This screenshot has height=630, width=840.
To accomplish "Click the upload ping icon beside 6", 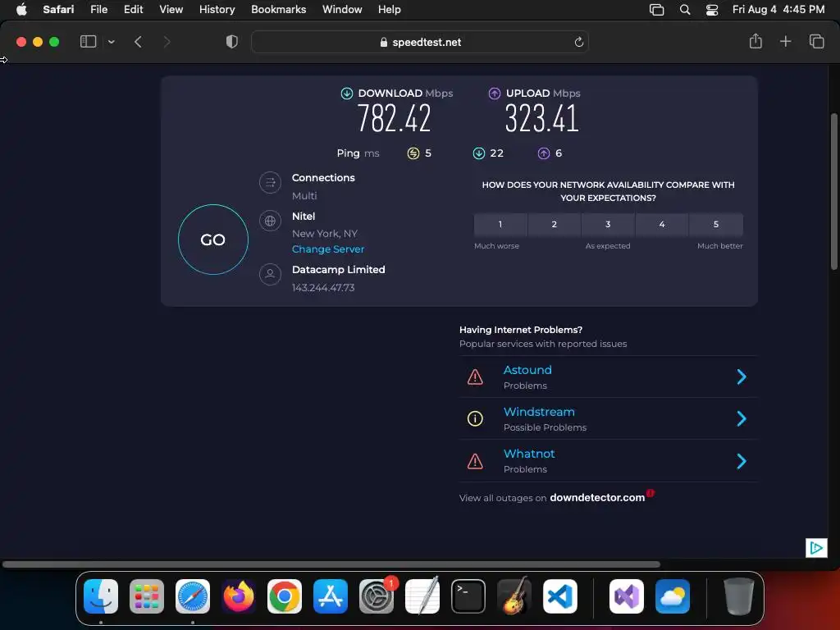I will 544,153.
